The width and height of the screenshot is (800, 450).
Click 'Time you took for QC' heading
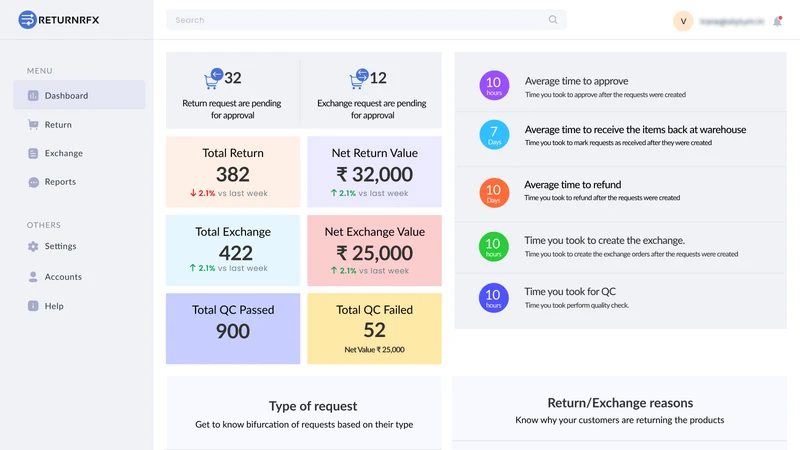(570, 291)
